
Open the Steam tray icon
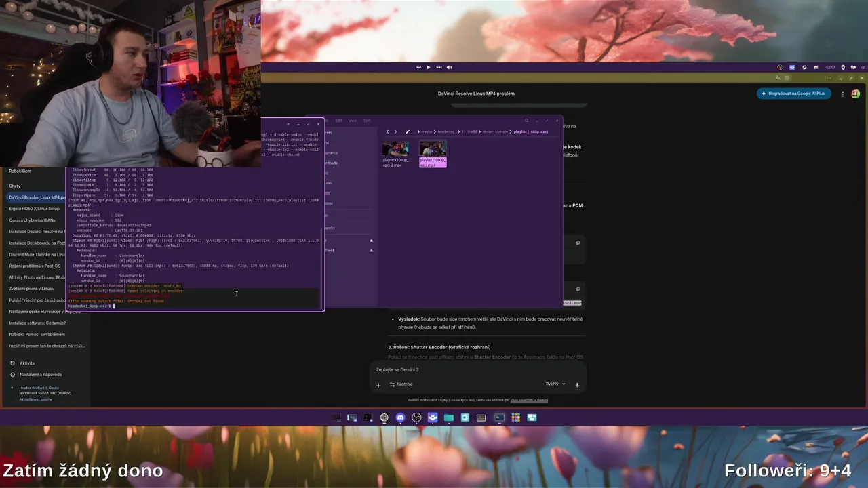point(804,67)
